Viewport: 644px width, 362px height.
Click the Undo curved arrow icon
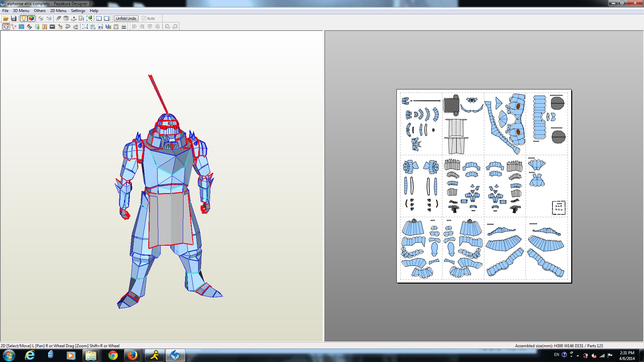68,26
